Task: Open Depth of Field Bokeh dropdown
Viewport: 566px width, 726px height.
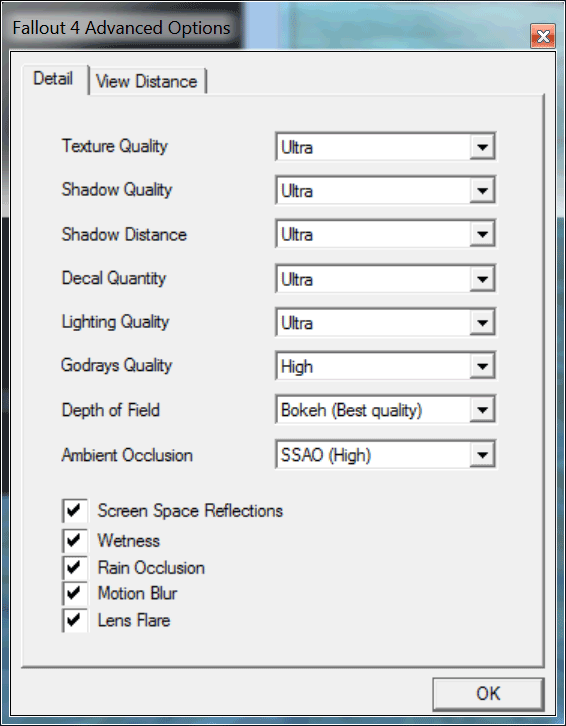Action: [x=385, y=409]
